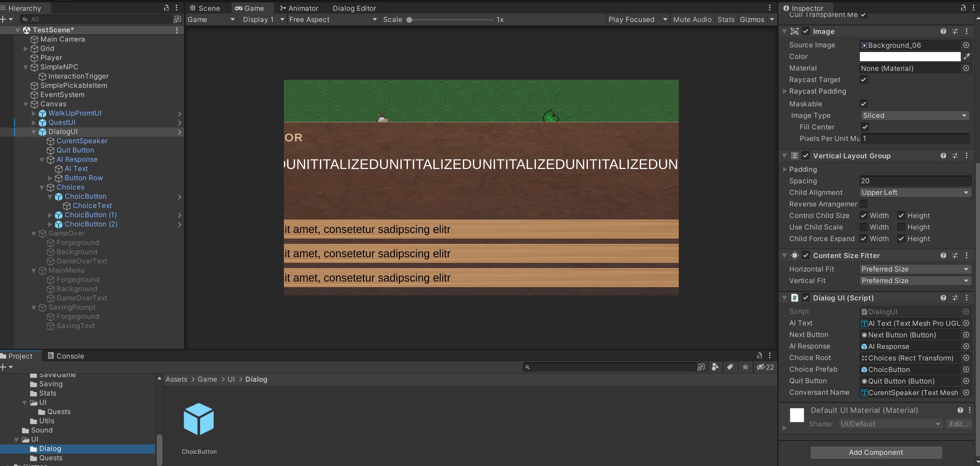Enable Use Child Scale Height
Image resolution: width=980 pixels, height=466 pixels.
(x=901, y=227)
